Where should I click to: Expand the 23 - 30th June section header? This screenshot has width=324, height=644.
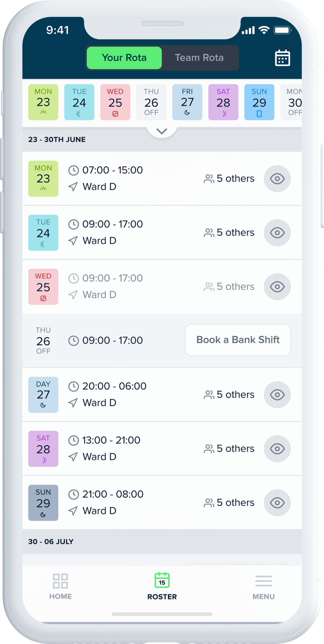tap(57, 140)
